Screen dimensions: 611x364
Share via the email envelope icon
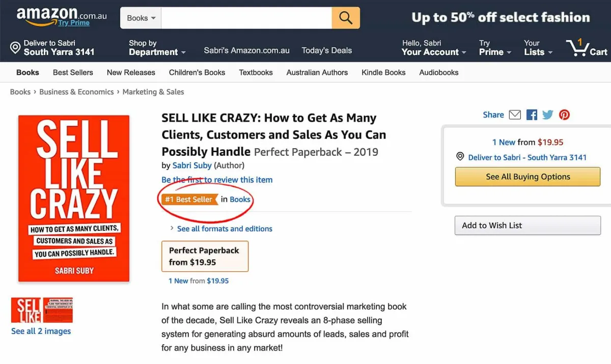point(515,115)
